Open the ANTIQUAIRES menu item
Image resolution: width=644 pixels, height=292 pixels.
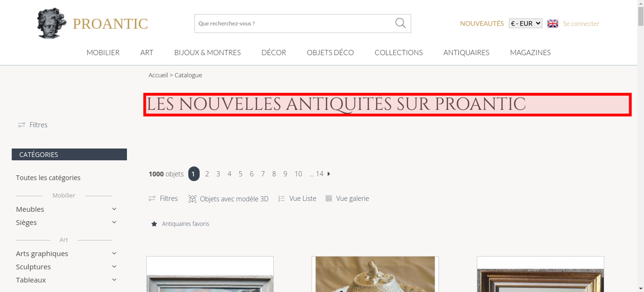click(466, 52)
